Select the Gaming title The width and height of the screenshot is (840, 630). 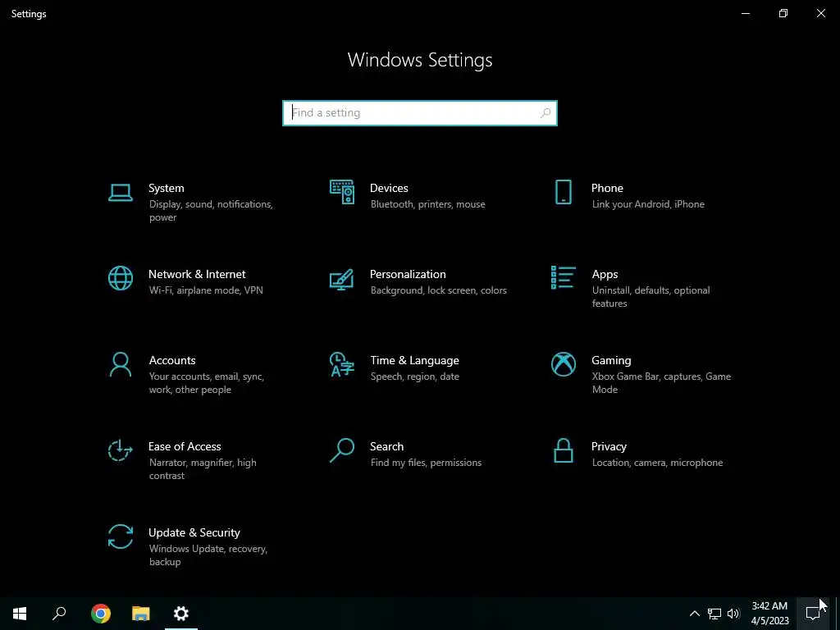click(611, 361)
